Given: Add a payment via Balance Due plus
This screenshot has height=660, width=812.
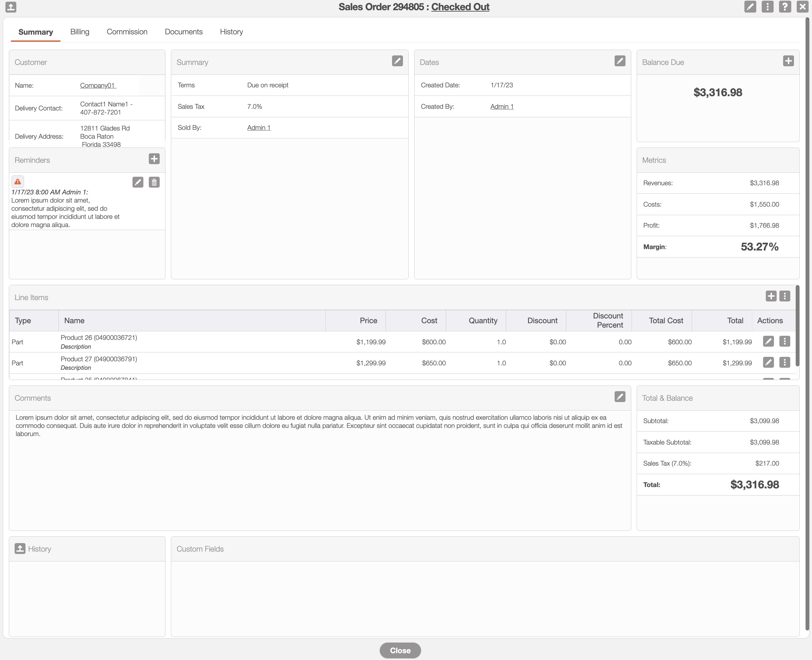Looking at the screenshot, I should [x=788, y=61].
